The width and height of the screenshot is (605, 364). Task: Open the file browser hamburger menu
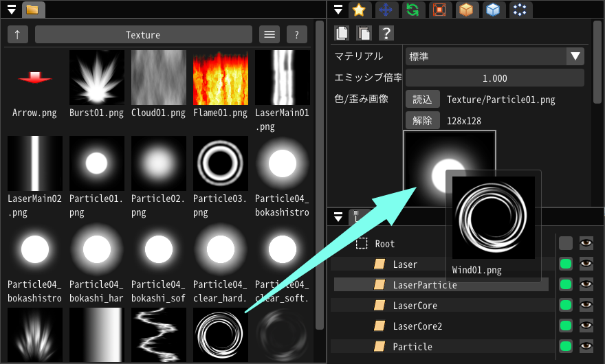coord(269,35)
